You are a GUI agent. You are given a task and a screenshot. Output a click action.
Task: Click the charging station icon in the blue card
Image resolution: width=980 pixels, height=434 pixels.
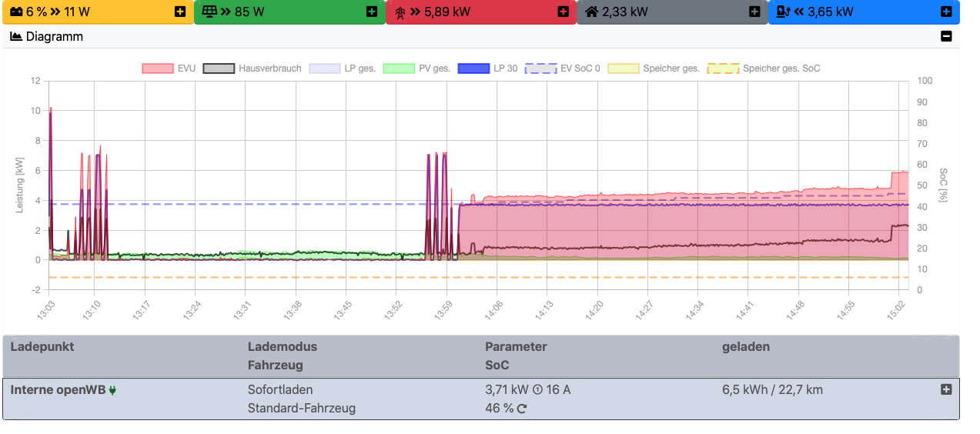pyautogui.click(x=782, y=12)
